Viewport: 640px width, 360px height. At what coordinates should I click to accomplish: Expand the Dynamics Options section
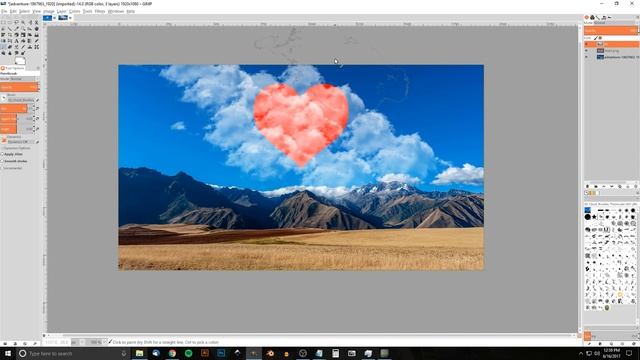(x=16, y=148)
